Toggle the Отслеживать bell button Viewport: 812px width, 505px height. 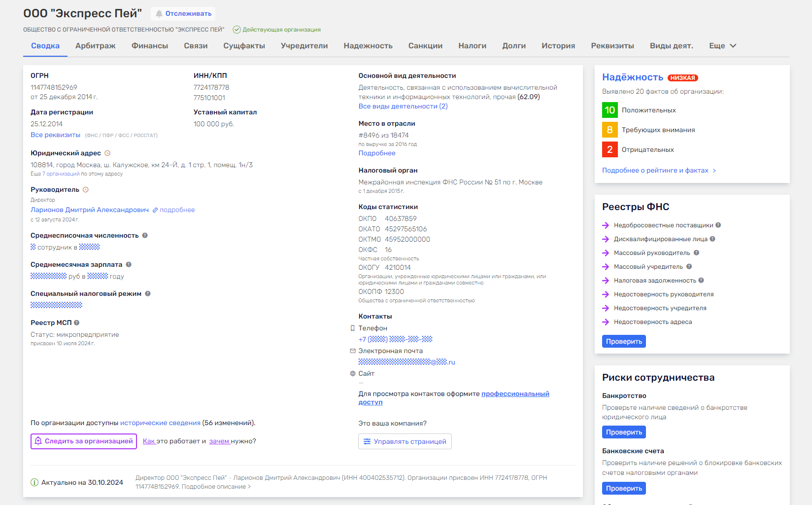pos(183,14)
